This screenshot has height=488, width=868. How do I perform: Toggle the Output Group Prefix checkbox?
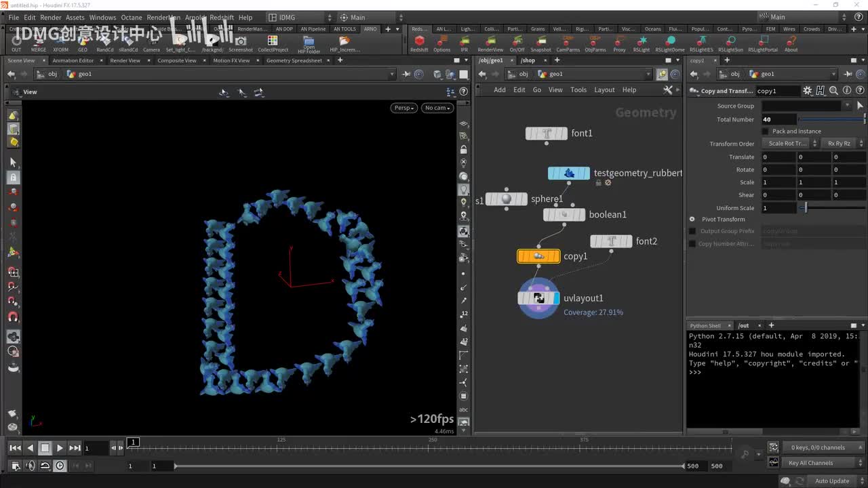[x=692, y=231]
